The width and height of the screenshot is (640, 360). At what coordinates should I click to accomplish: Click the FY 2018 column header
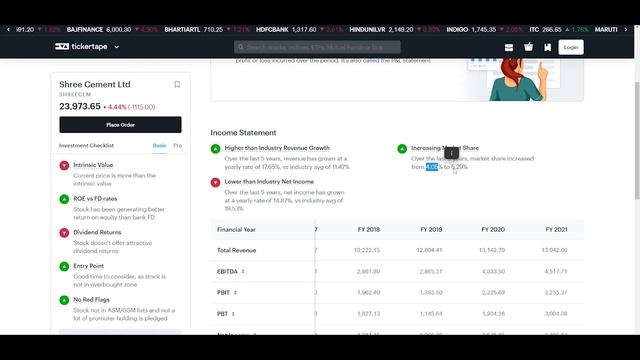[369, 229]
